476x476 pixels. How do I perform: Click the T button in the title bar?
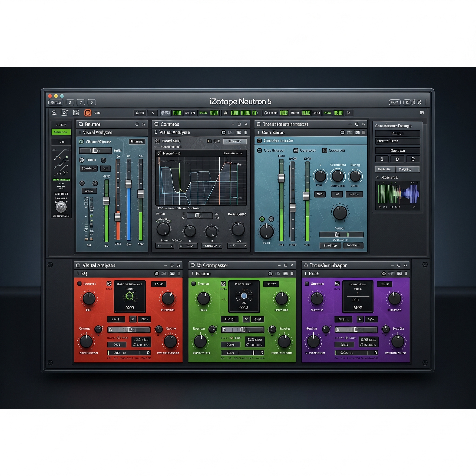[81, 102]
